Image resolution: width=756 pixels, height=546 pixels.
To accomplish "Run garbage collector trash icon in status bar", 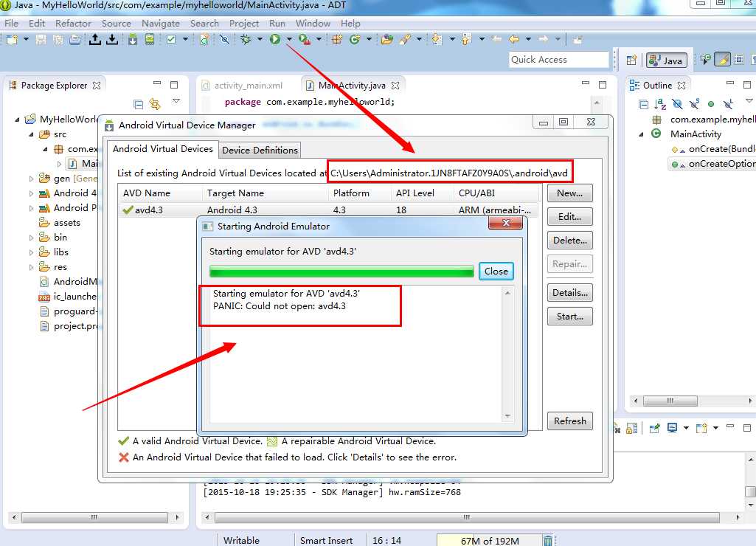I will pos(548,541).
